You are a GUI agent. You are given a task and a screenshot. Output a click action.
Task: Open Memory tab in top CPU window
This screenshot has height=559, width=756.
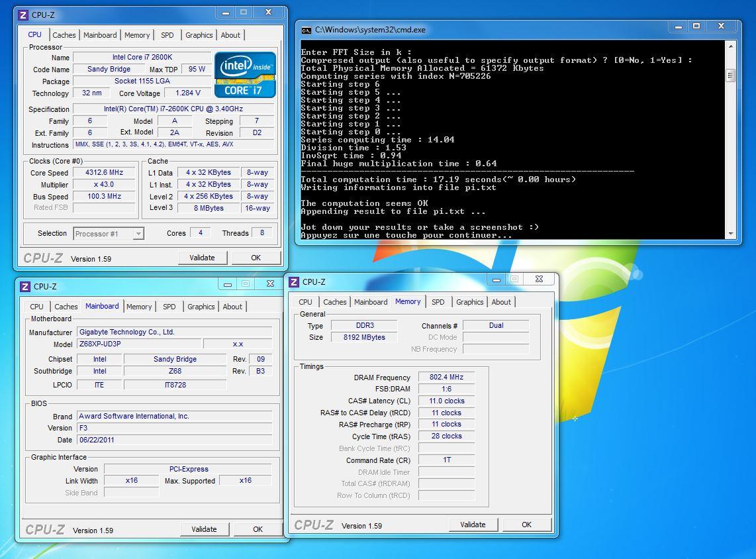click(x=137, y=35)
